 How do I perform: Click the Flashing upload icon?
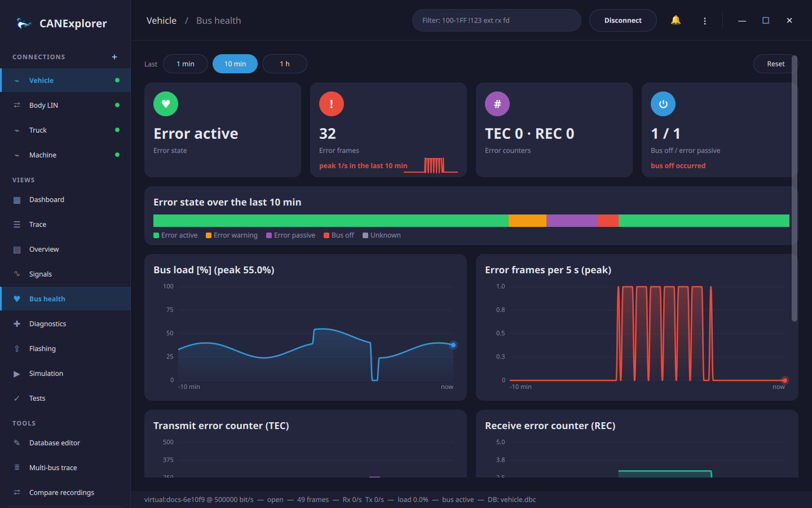[x=17, y=349]
